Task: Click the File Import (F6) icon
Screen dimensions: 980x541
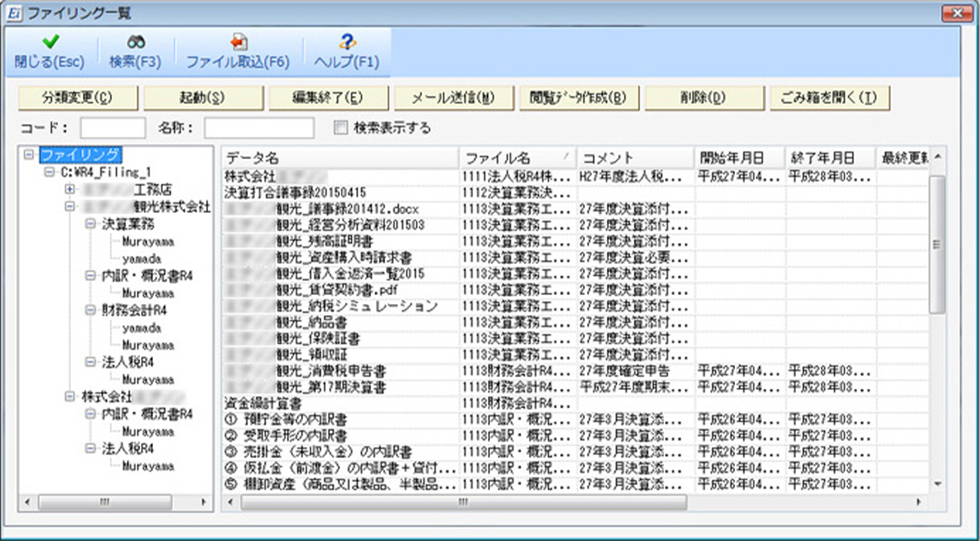Action: (x=238, y=42)
